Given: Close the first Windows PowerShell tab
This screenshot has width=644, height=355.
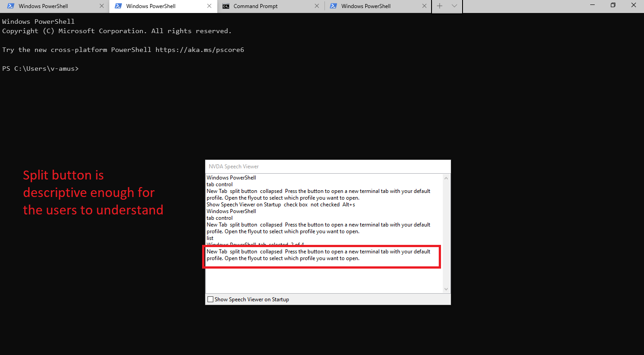Looking at the screenshot, I should (x=102, y=6).
